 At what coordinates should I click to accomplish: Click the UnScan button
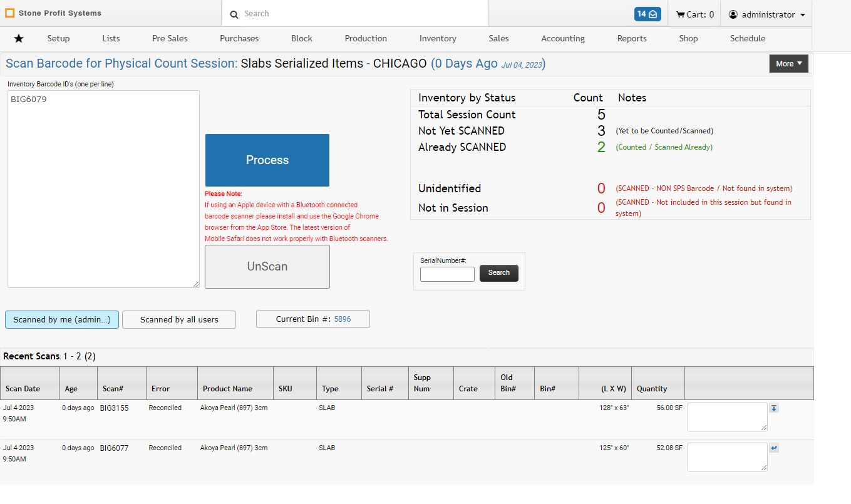point(267,267)
